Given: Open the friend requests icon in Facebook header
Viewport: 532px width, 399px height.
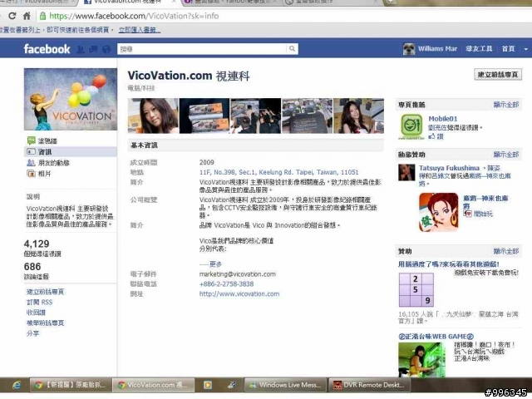Looking at the screenshot, I should (81, 49).
